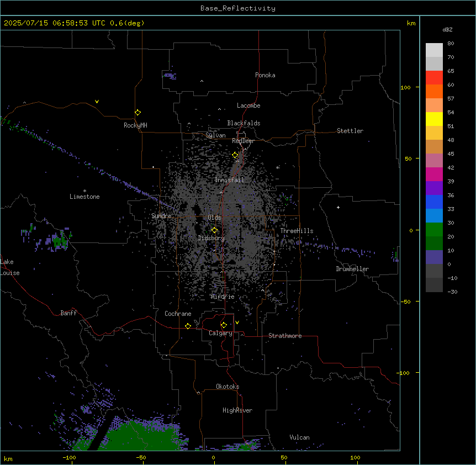Click the Calgary label

220,333
